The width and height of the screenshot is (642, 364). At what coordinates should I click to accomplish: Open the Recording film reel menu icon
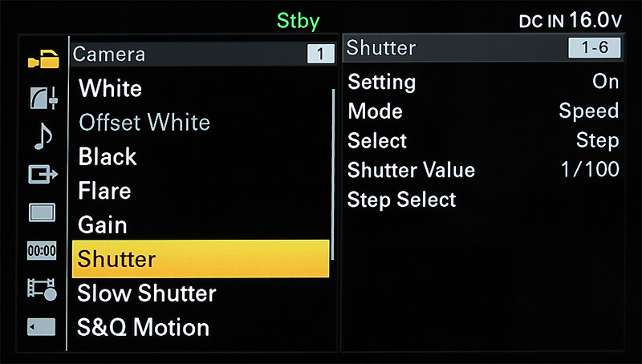point(43,289)
